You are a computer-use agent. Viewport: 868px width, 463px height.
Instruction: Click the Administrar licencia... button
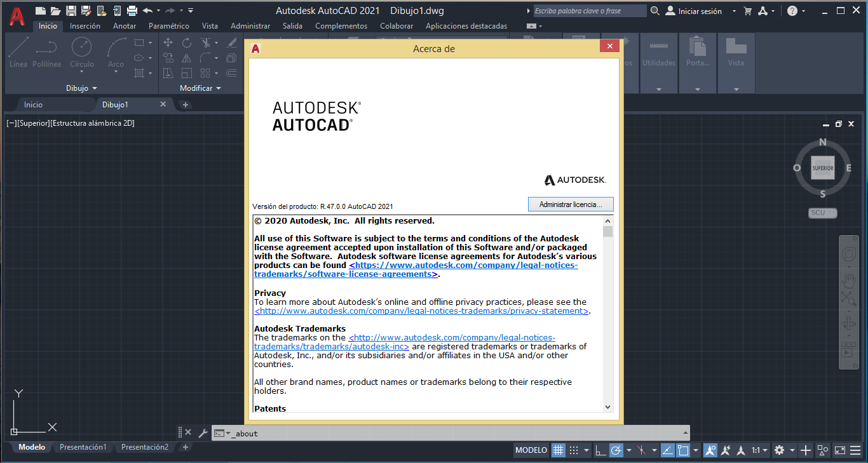point(571,205)
